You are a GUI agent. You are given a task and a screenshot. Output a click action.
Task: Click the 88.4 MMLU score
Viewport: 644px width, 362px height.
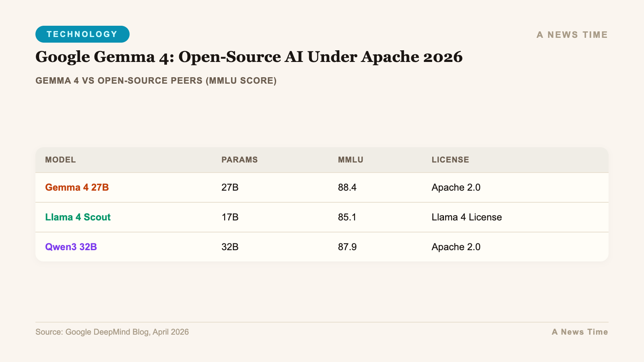pos(347,187)
